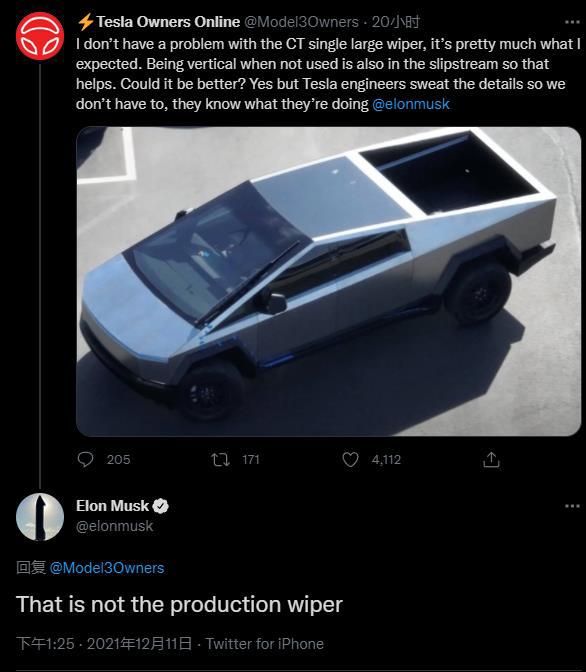Viewport: 586px width, 672px height.
Task: Open the Cybertruck photo
Action: tap(328, 282)
